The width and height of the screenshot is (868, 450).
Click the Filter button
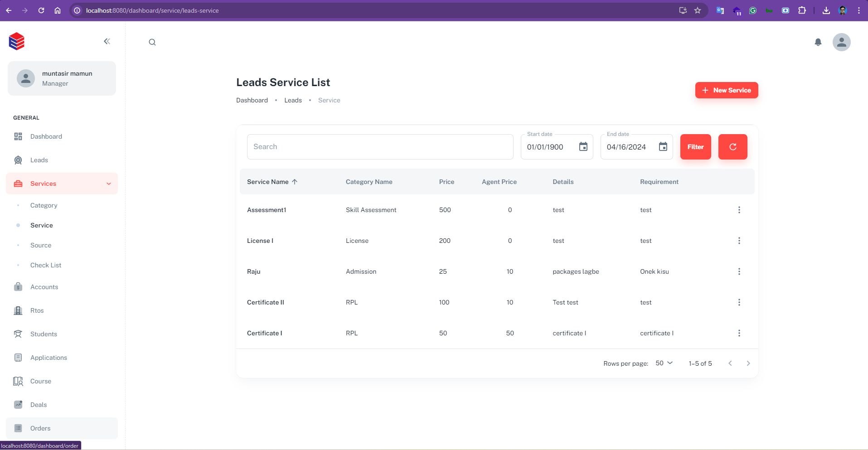pyautogui.click(x=695, y=147)
